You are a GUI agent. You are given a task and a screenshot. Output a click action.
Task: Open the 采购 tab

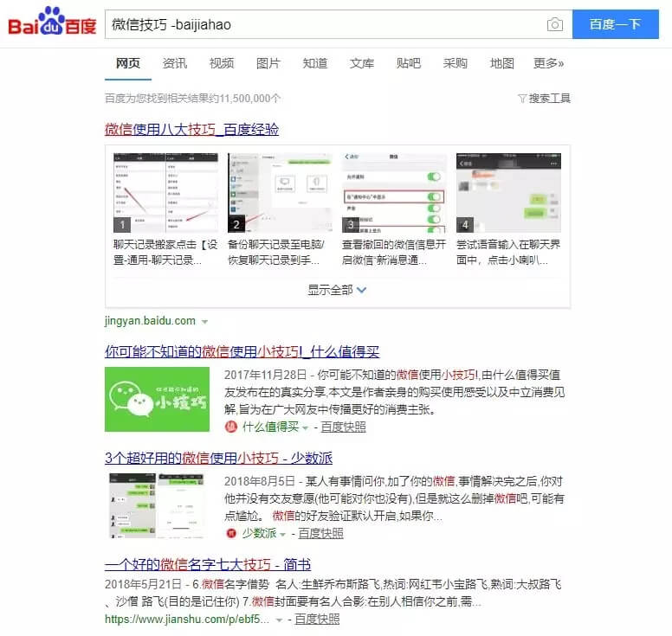456,63
